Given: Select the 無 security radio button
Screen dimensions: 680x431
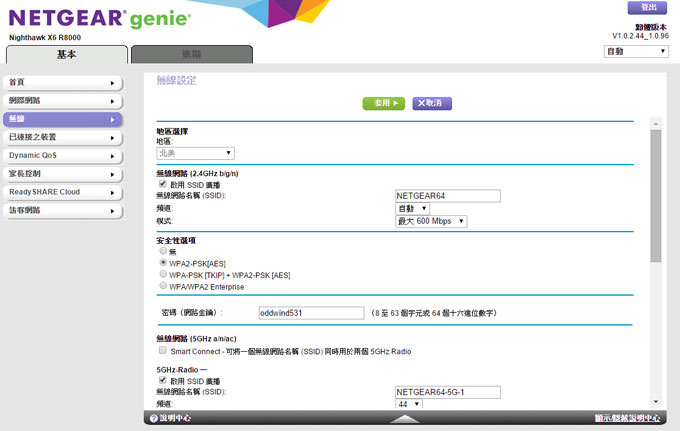Looking at the screenshot, I should [x=163, y=252].
